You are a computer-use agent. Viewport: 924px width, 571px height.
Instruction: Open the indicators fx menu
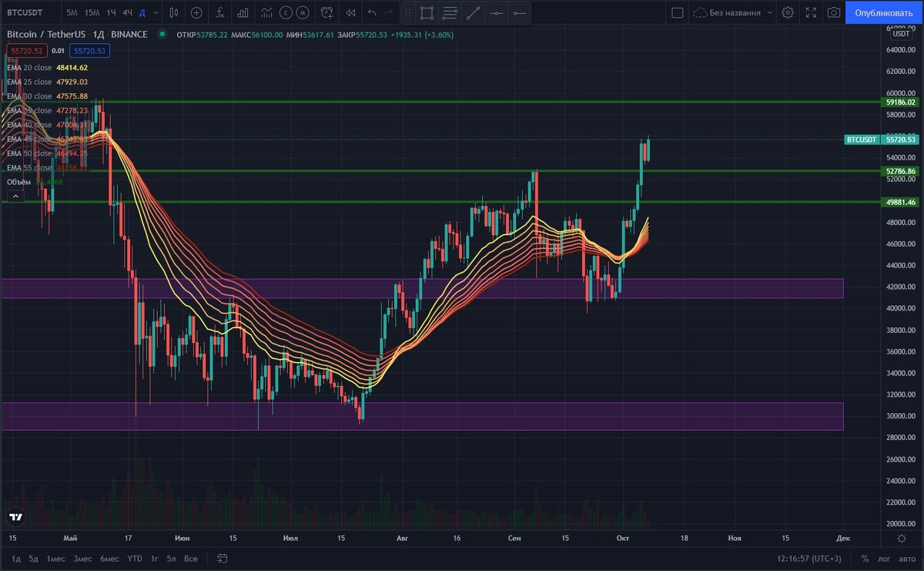click(220, 12)
